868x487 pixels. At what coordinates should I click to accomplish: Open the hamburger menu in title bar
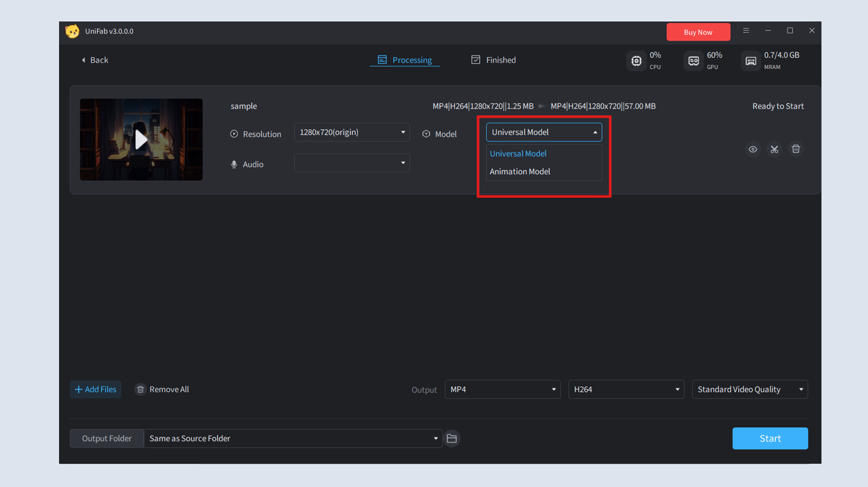[746, 30]
